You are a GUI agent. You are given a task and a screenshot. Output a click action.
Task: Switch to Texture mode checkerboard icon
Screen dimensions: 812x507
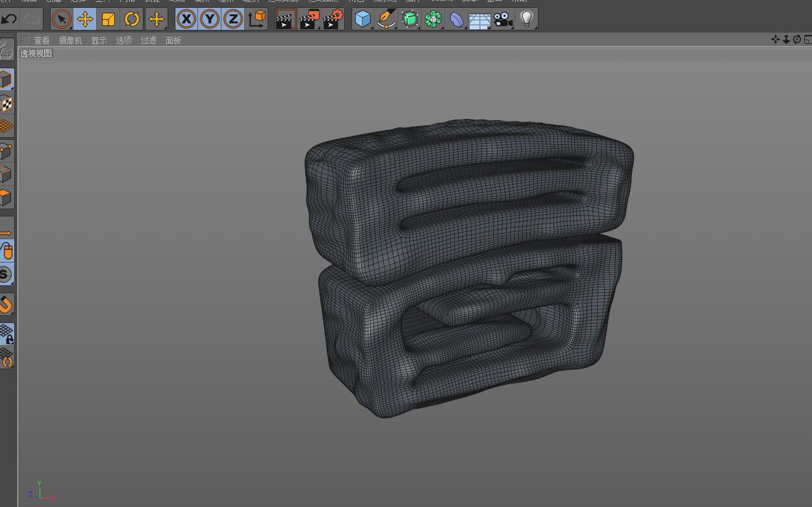pyautogui.click(x=6, y=103)
